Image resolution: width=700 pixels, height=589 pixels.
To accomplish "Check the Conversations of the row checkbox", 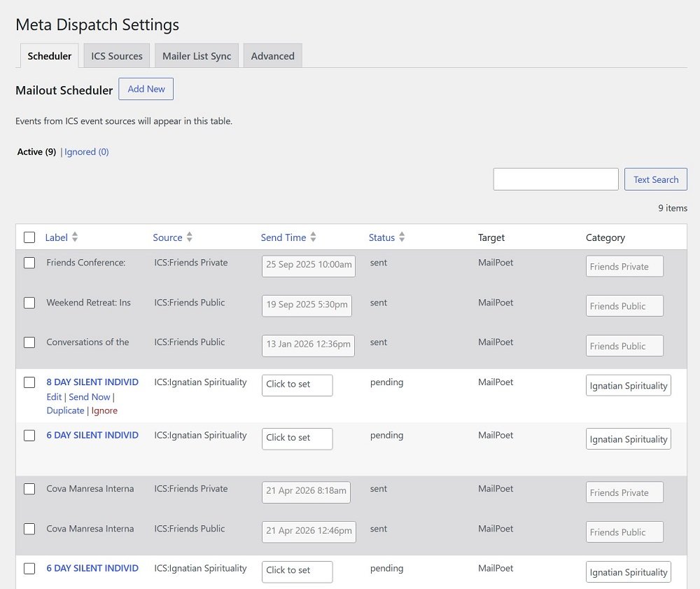I will pyautogui.click(x=29, y=342).
